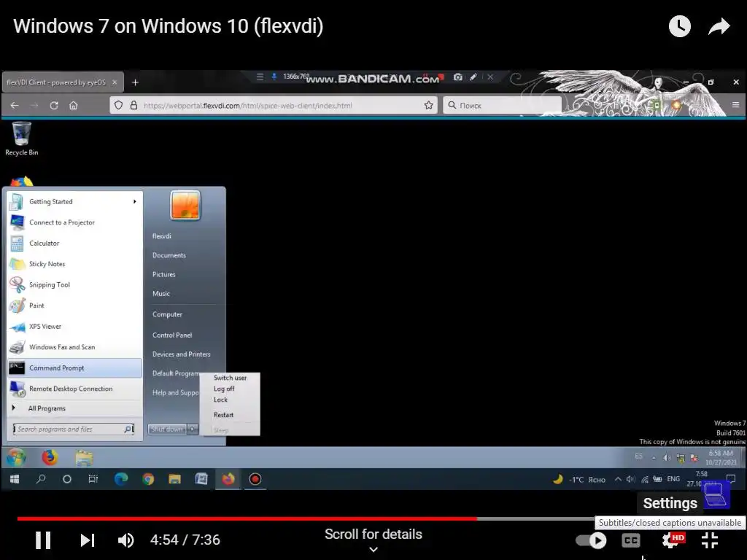Toggle closed captions CC button
The width and height of the screenshot is (747, 560).
pyautogui.click(x=631, y=540)
